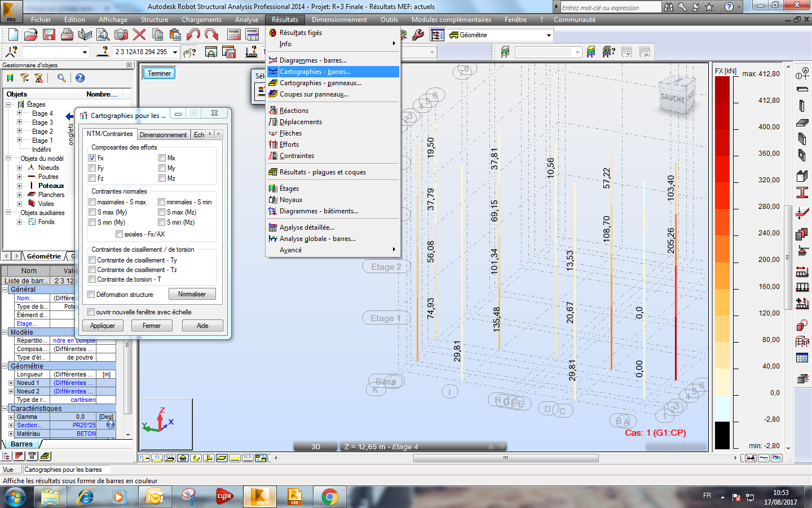The image size is (812, 508).
Task: Click the Paste clipboard icon
Action: coord(175,35)
